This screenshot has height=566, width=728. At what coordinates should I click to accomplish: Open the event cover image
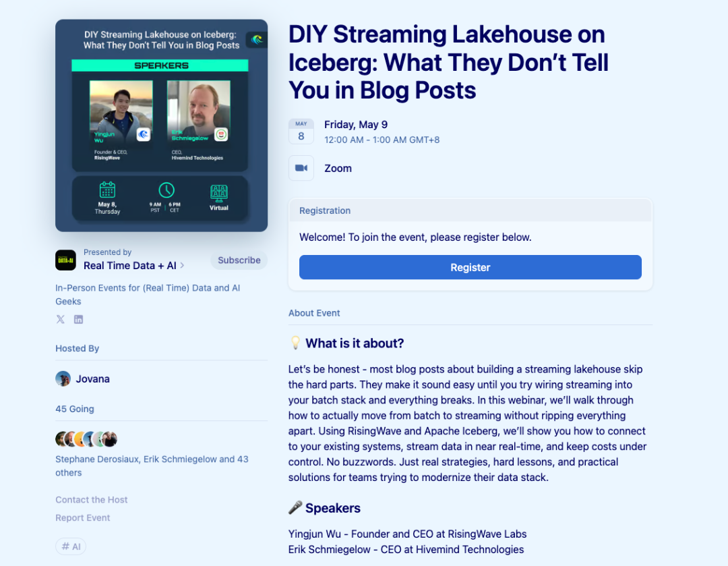click(161, 125)
